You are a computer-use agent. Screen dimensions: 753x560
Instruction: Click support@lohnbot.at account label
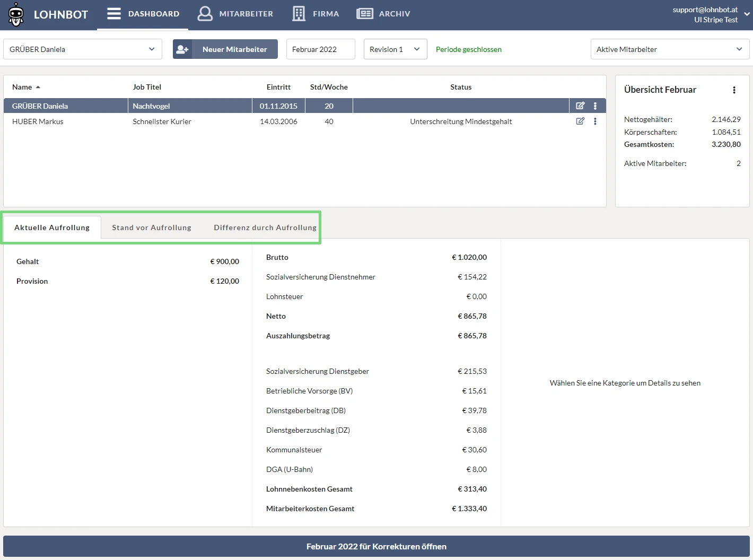(705, 10)
